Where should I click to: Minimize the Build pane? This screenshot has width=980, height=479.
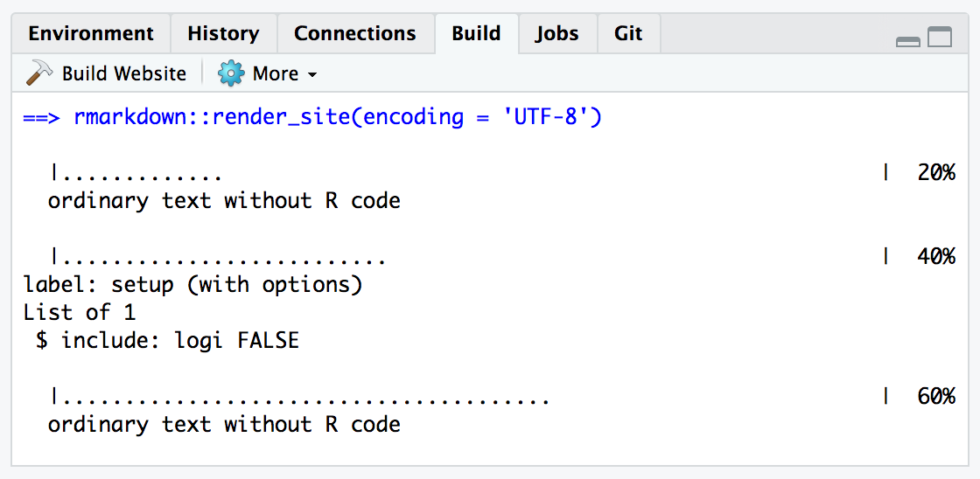click(x=908, y=39)
